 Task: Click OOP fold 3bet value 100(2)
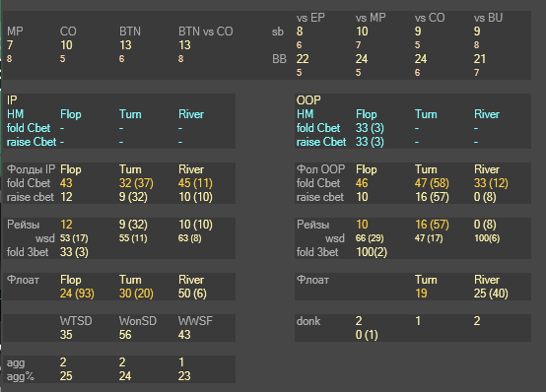pyautogui.click(x=372, y=252)
